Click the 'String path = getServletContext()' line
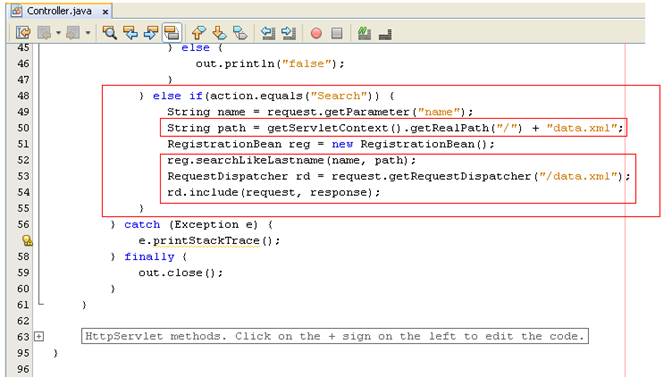This screenshot has width=672, height=386. pos(395,128)
